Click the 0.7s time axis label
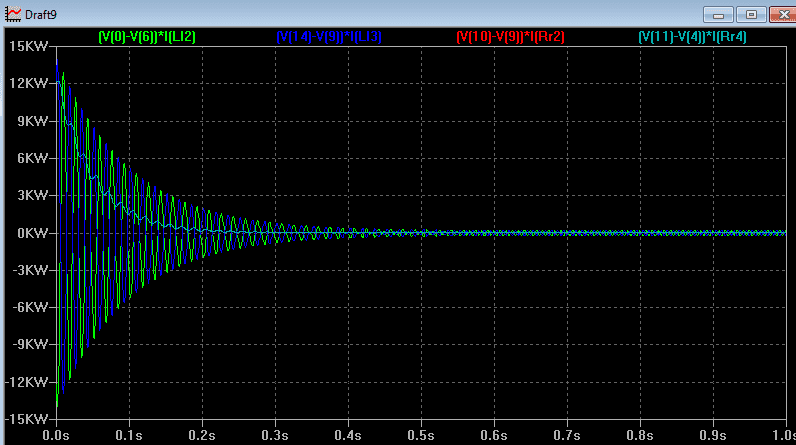 coord(567,435)
